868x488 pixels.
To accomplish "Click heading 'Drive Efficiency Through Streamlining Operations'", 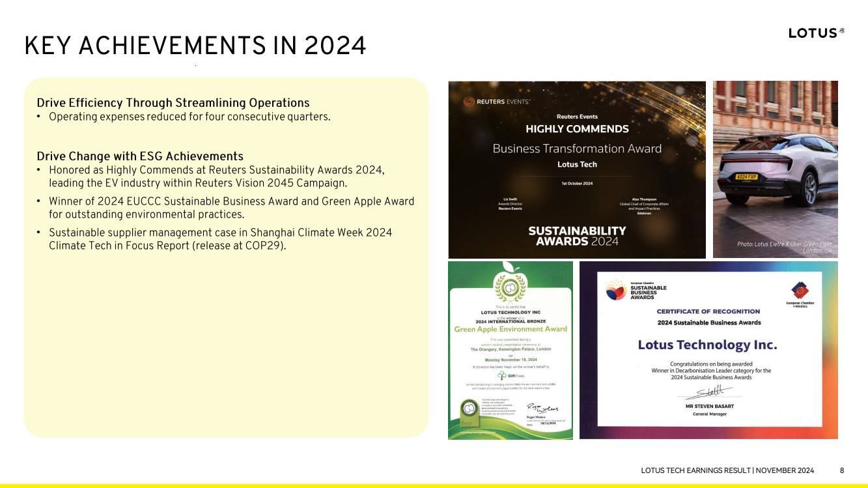I will pos(173,103).
